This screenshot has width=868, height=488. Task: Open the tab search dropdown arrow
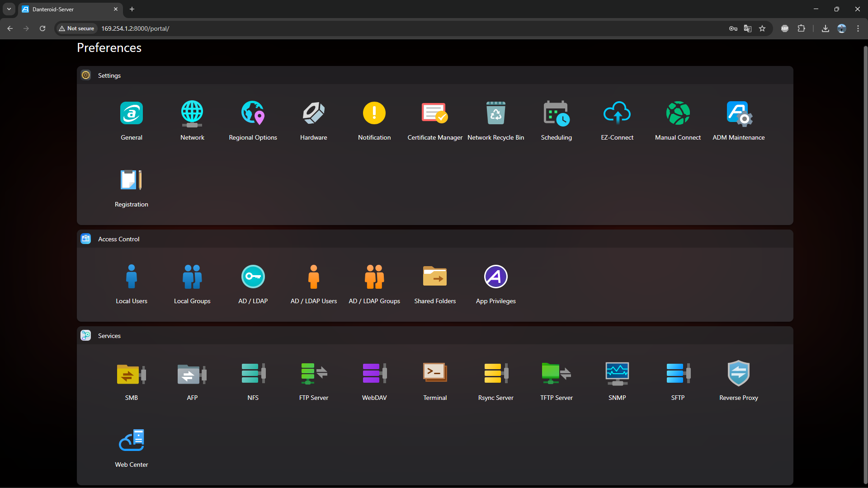(x=9, y=9)
